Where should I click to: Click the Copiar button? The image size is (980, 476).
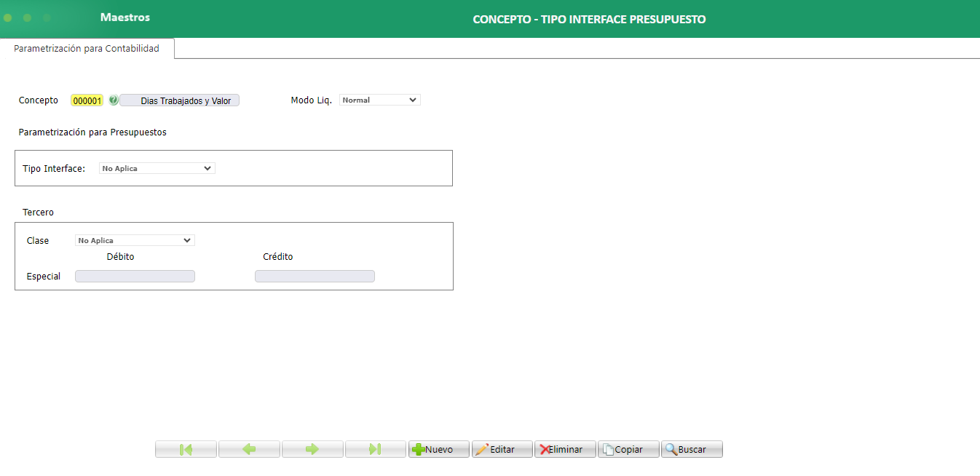pyautogui.click(x=628, y=449)
